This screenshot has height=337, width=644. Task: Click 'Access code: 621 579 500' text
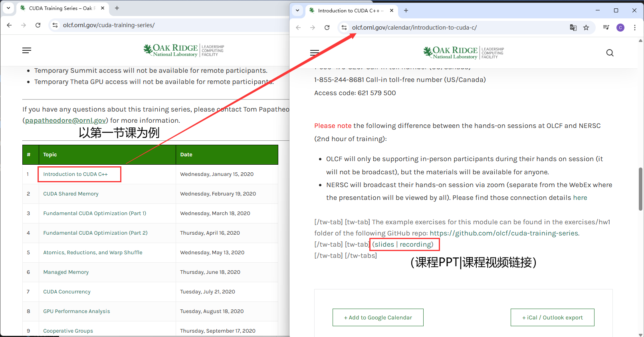(355, 93)
